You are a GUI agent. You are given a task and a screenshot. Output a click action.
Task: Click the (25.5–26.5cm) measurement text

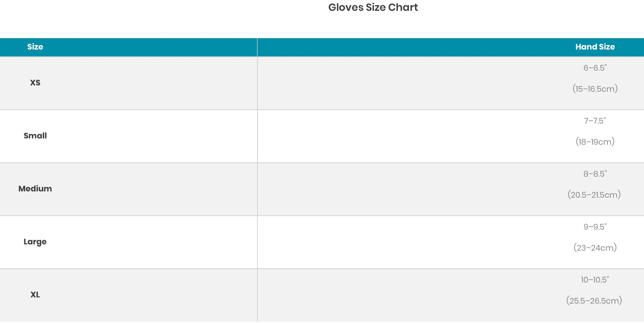coord(594,301)
